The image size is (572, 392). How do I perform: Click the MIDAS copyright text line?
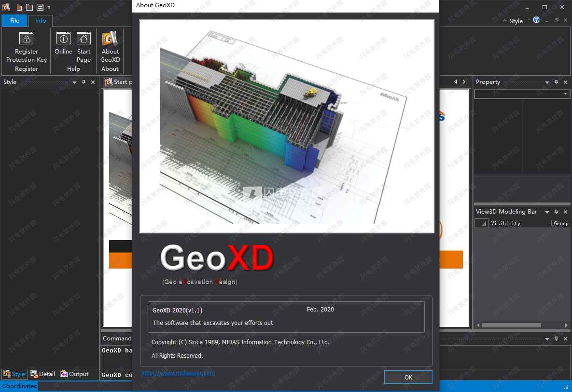pos(240,342)
